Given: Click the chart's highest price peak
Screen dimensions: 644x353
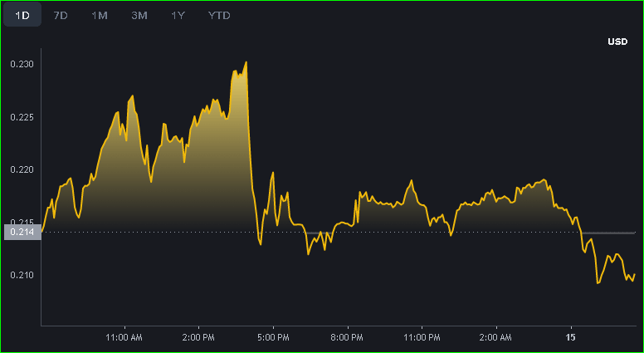Looking at the screenshot, I should click(246, 62).
